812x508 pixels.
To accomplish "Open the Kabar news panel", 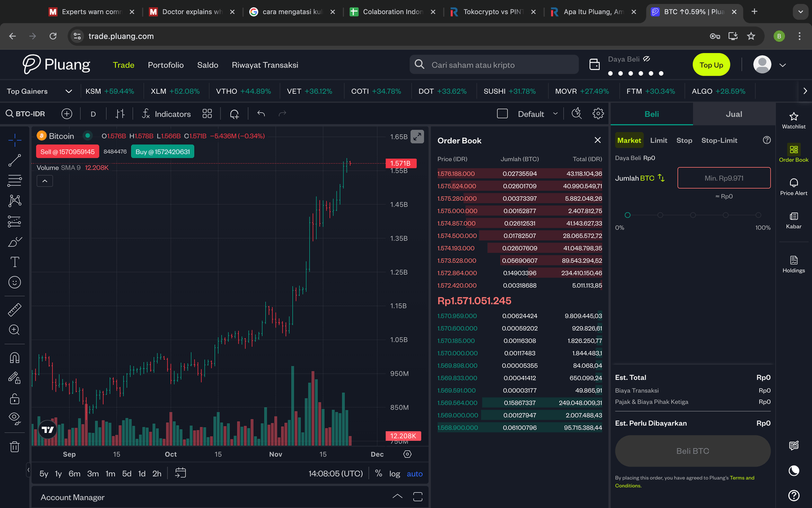I will tap(793, 220).
